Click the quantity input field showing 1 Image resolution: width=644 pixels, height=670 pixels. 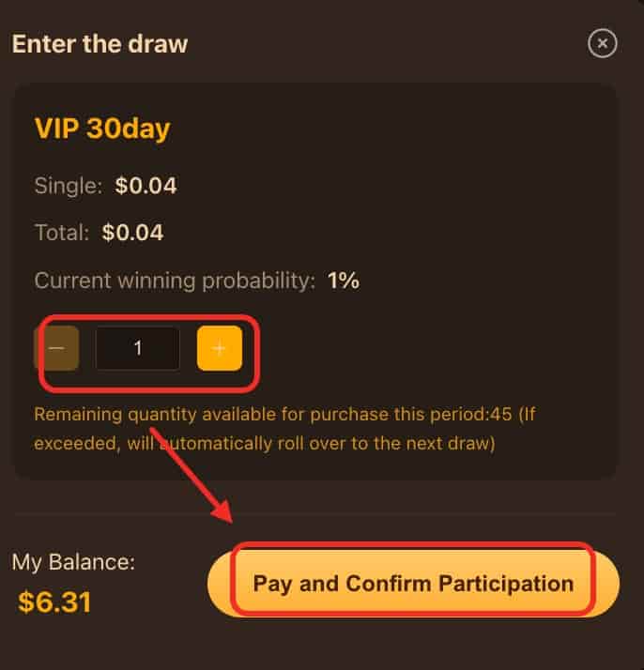pyautogui.click(x=137, y=348)
